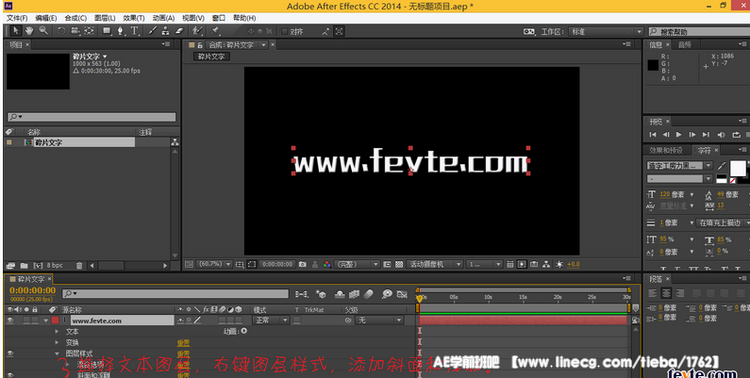Click the 动画 add animator button
This screenshot has width=750, height=378.
point(244,331)
